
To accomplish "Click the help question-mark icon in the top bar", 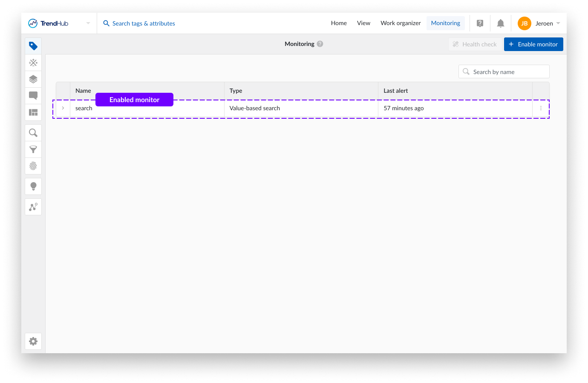I will click(480, 23).
